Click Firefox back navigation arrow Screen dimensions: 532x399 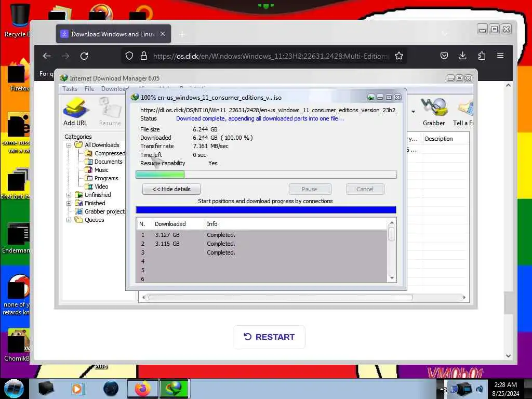tap(47, 56)
